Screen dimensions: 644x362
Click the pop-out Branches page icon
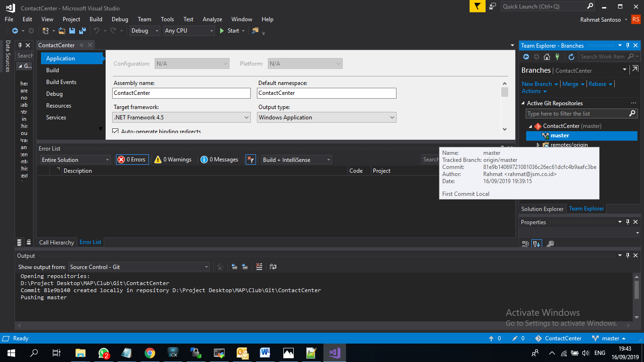(635, 69)
